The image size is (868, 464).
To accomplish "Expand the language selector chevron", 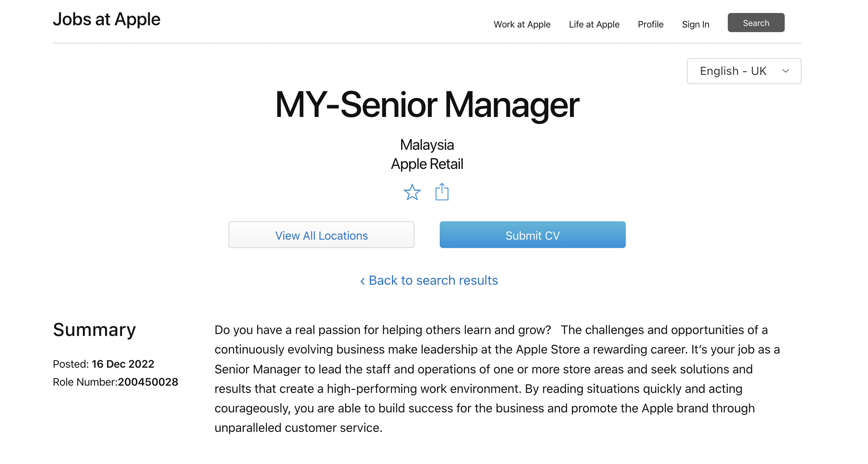I will coord(785,71).
